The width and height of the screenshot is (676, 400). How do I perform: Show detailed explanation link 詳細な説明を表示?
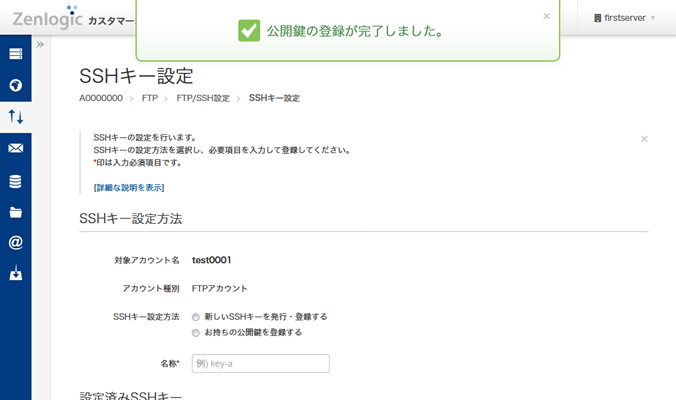[x=129, y=188]
